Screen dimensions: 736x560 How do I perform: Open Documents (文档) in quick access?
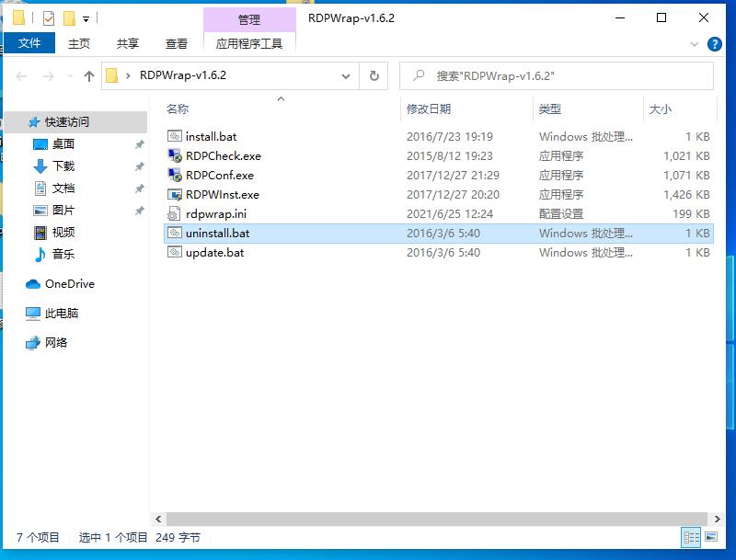click(x=63, y=189)
